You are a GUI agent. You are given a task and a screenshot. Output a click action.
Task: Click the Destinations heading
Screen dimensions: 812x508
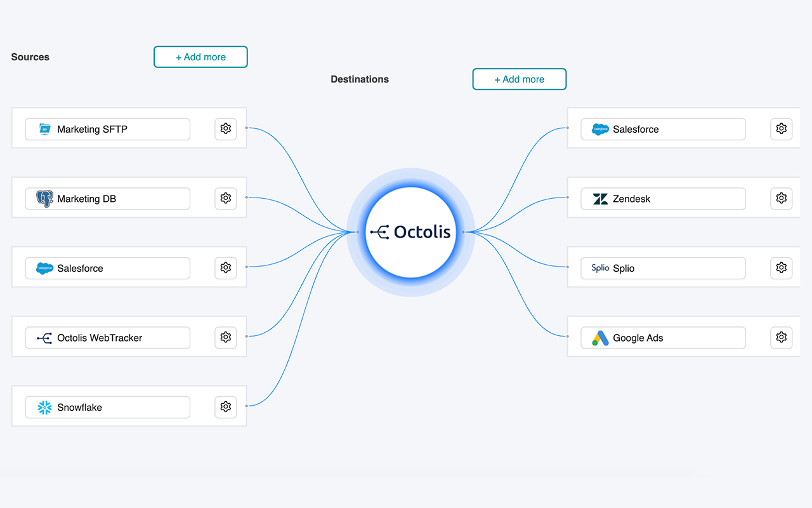pos(360,79)
